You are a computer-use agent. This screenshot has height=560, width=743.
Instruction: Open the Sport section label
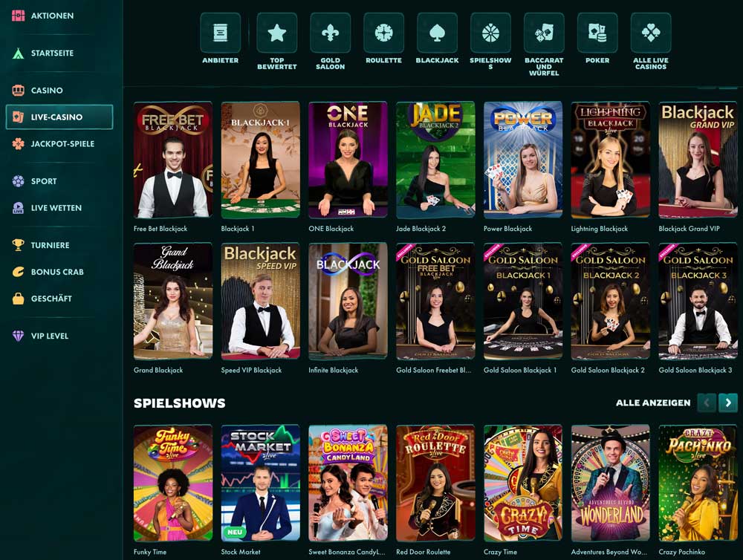(44, 181)
